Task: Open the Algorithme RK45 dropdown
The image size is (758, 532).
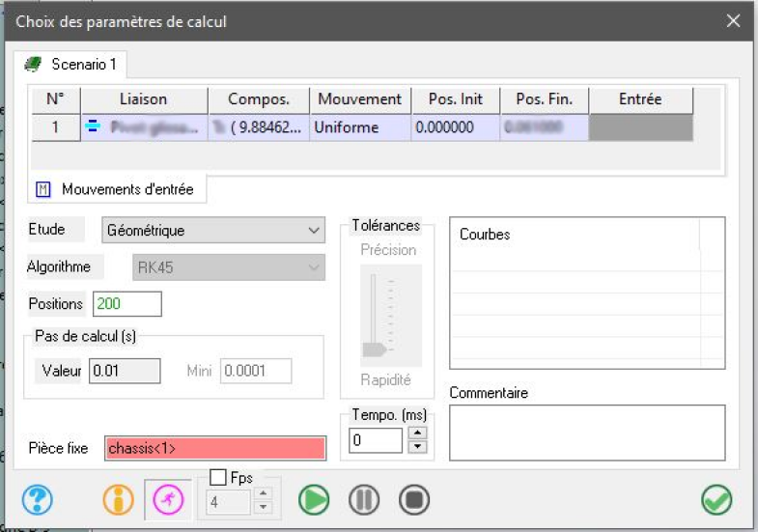Action: click(x=229, y=267)
